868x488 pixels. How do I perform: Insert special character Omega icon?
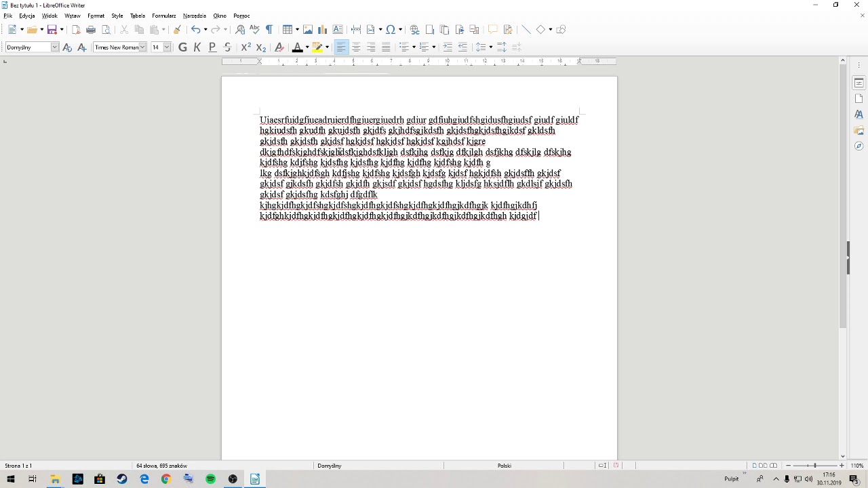pyautogui.click(x=391, y=30)
